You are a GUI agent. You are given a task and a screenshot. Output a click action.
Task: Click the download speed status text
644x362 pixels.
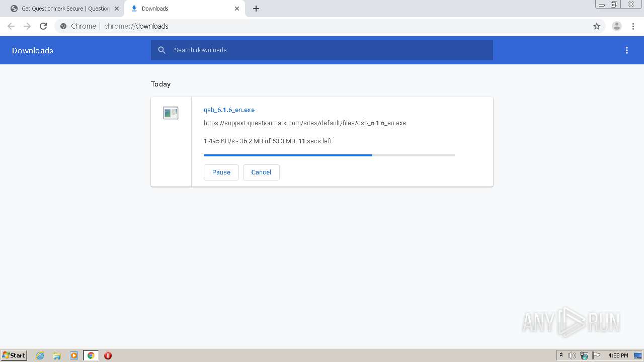pos(268,141)
